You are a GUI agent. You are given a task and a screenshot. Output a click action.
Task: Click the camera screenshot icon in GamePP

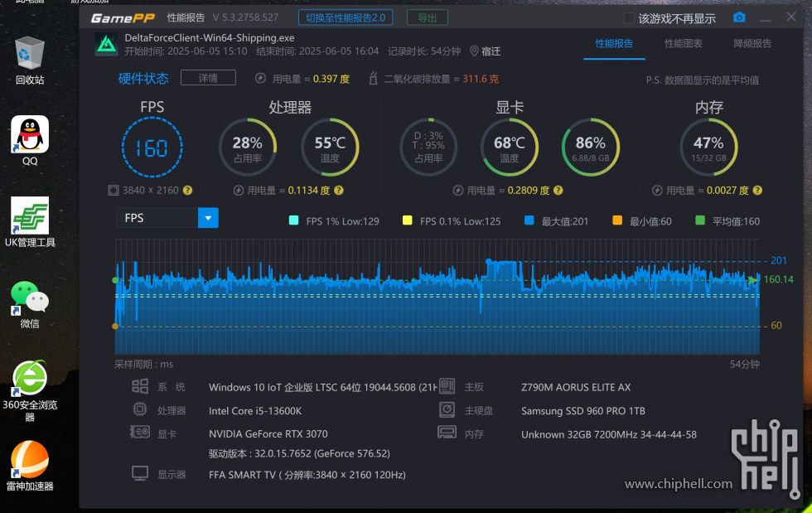(x=739, y=17)
